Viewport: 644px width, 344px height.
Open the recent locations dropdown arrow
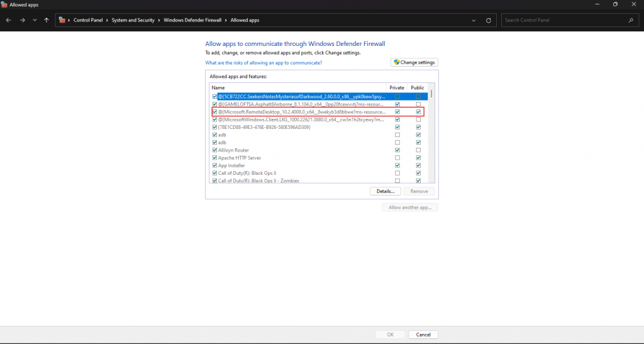35,20
